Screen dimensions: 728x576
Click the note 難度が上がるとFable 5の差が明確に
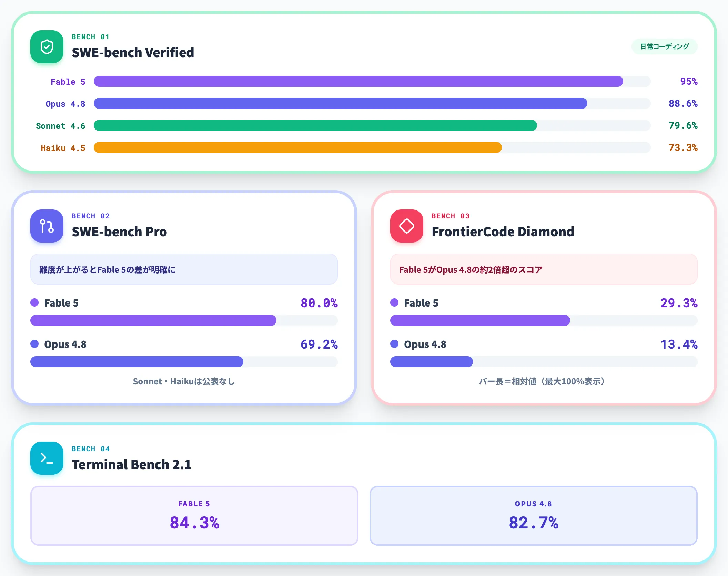(184, 269)
